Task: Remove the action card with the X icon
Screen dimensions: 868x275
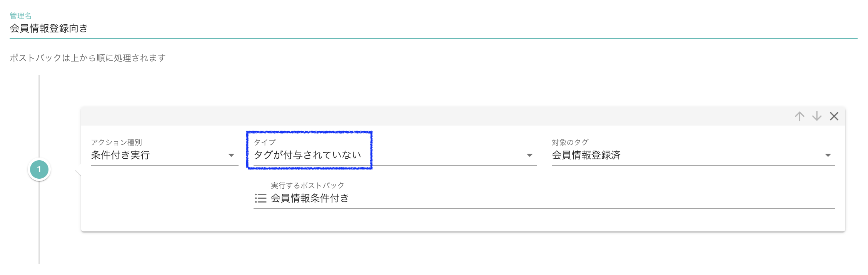Action: coord(834,116)
